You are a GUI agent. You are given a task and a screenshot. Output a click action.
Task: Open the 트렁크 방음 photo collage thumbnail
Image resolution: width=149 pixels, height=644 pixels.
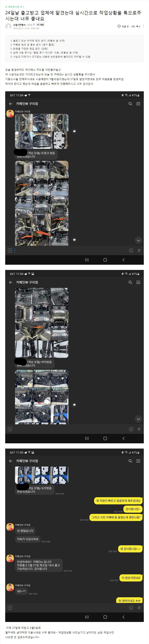tap(42, 132)
